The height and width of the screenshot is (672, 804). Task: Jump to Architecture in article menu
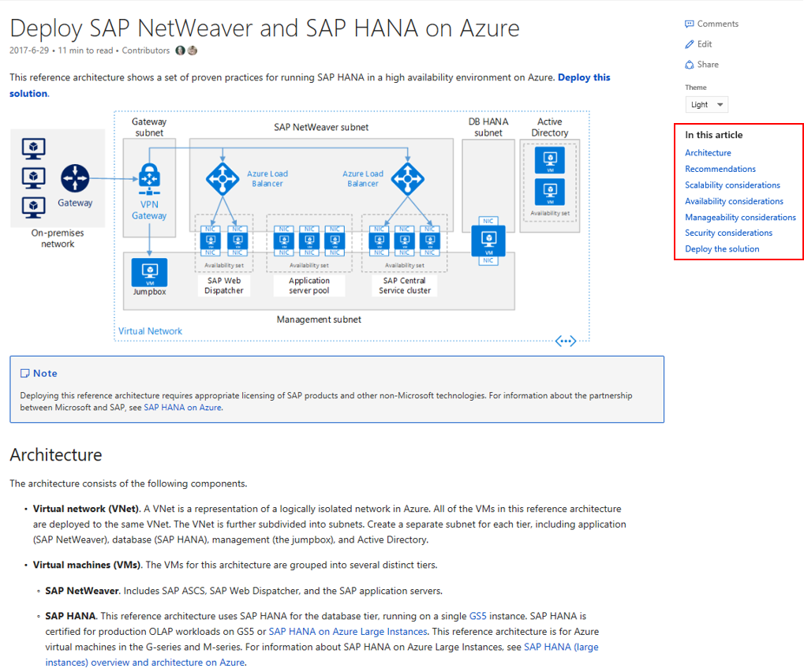point(708,153)
